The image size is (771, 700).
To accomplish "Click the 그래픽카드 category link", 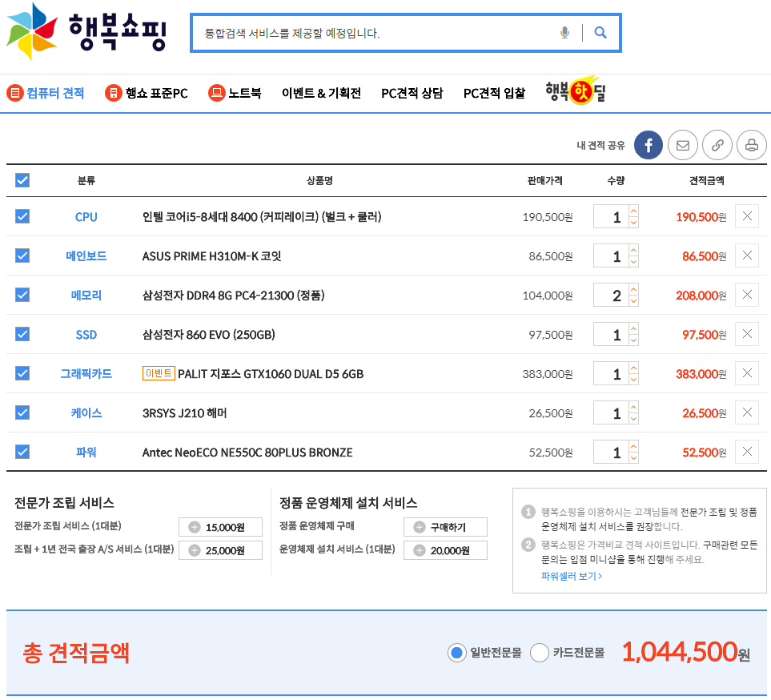I will [86, 374].
